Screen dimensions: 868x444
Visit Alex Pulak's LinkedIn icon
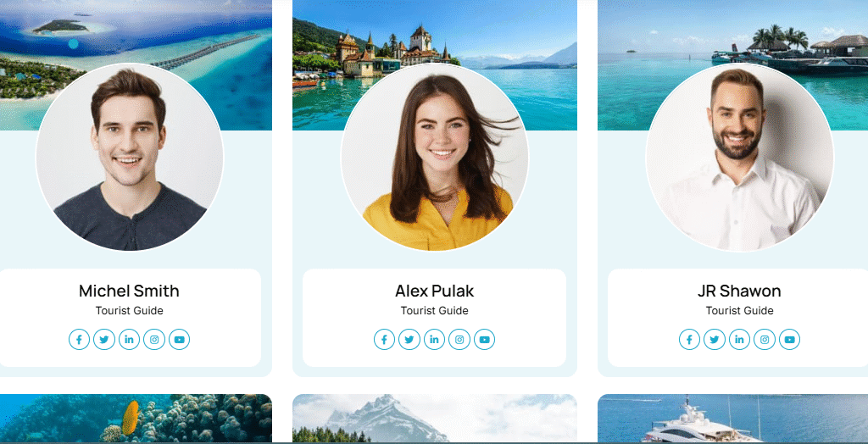[435, 340]
